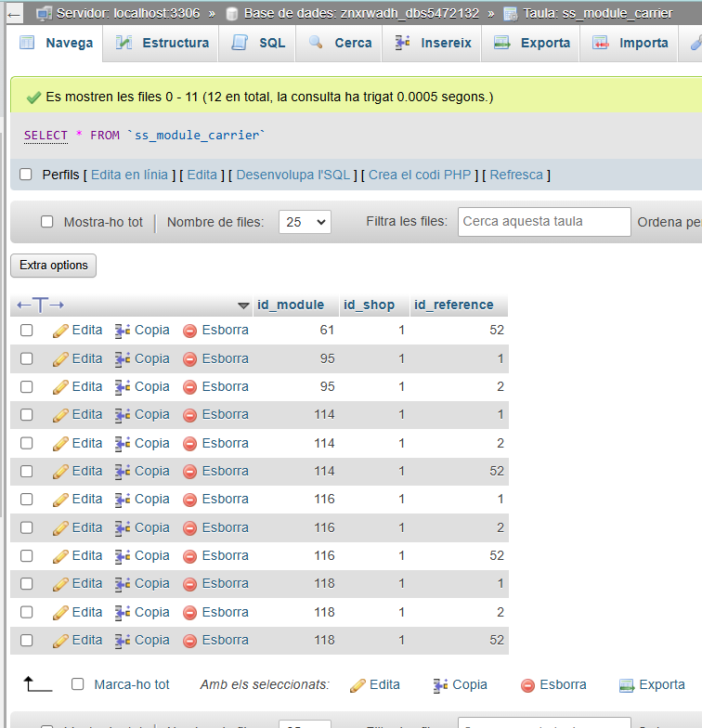Click bulk Copia next to Amb els seleccionats
The height and width of the screenshot is (728, 702).
(x=461, y=685)
